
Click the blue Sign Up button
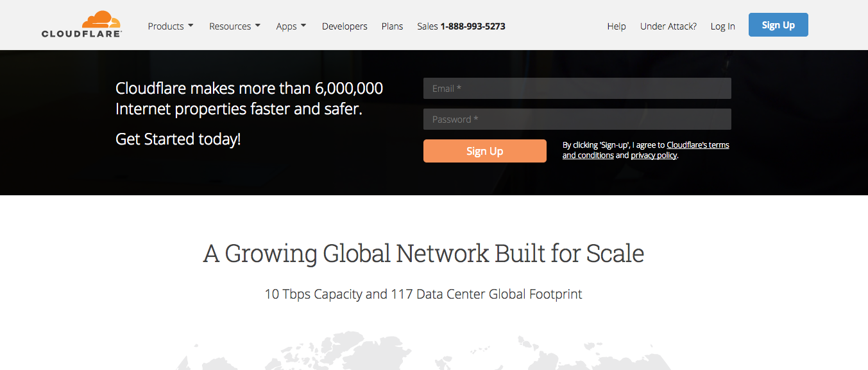coord(778,25)
